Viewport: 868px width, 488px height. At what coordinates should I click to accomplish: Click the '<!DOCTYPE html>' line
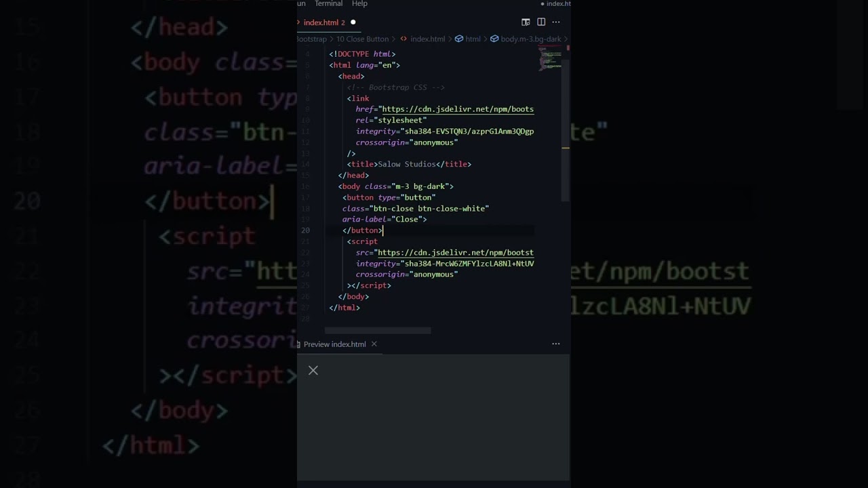click(x=362, y=54)
